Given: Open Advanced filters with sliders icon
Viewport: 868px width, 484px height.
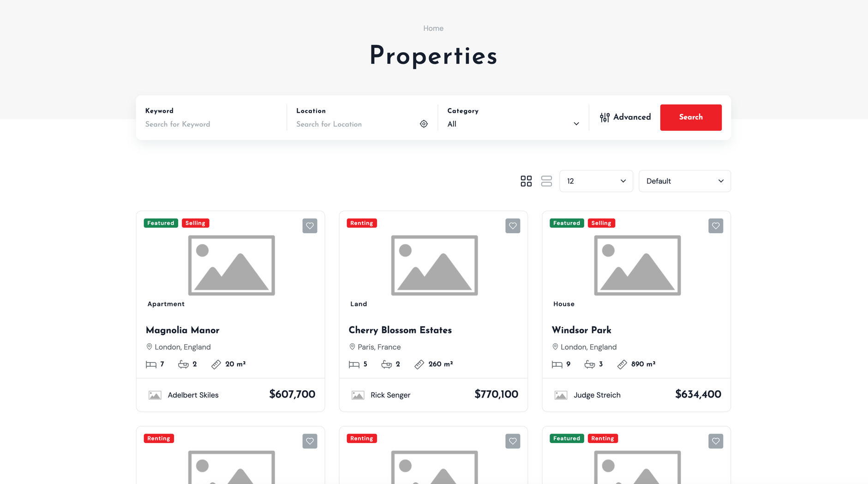Looking at the screenshot, I should coord(625,117).
